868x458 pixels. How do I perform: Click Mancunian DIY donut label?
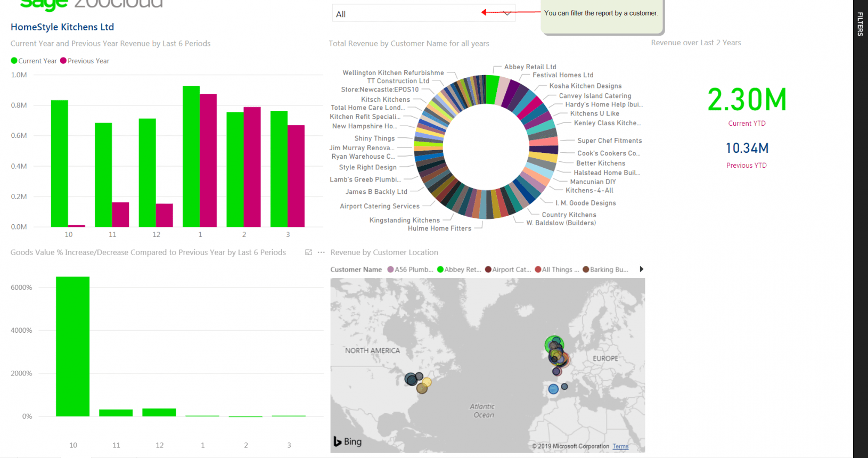(x=593, y=182)
